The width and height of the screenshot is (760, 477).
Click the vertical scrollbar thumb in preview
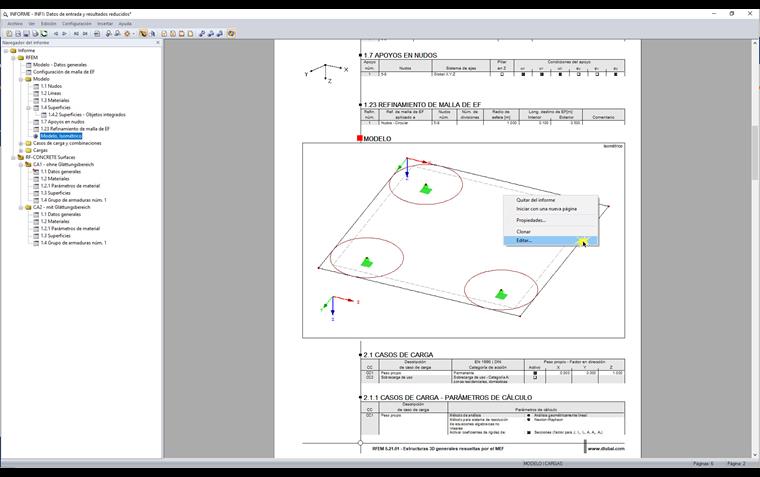(755, 152)
